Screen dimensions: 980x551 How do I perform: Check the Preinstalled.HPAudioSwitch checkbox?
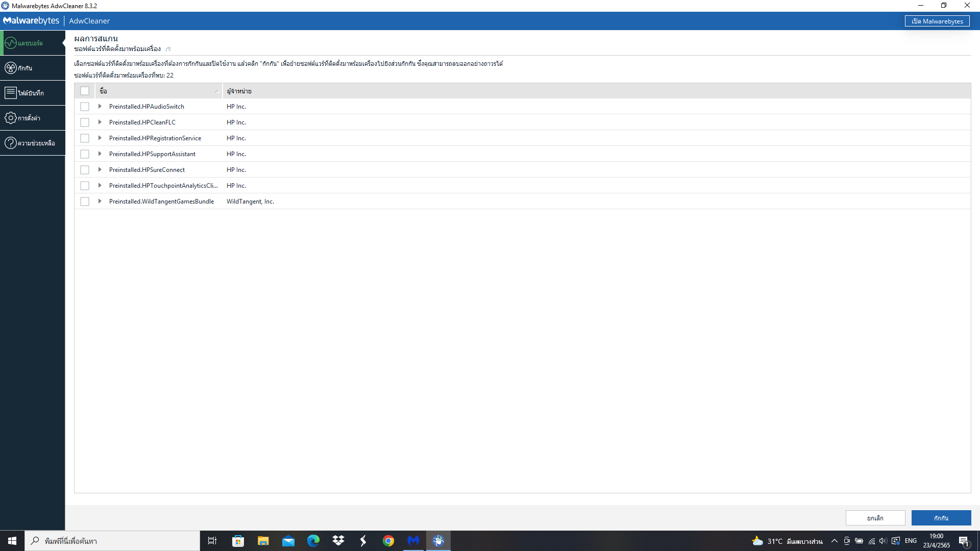85,107
